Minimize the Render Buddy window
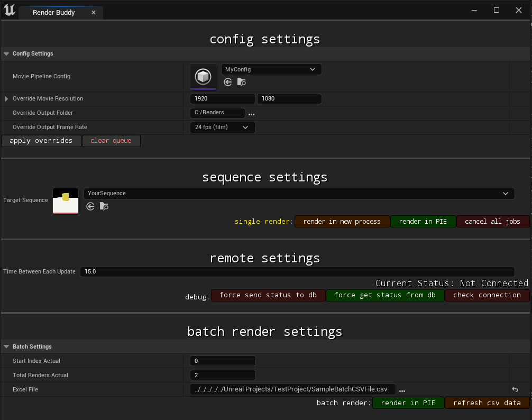The height and width of the screenshot is (420, 532). coord(474,10)
